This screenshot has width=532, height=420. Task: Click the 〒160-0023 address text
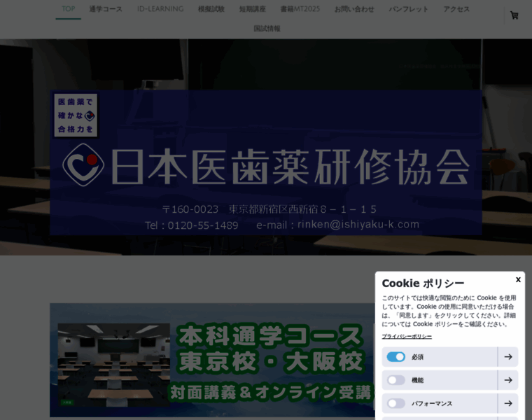click(269, 209)
